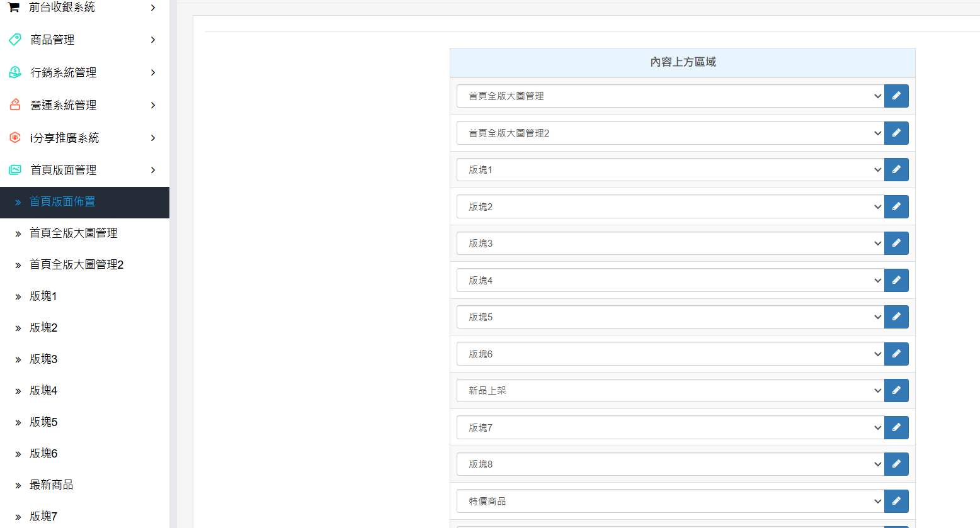Image resolution: width=980 pixels, height=528 pixels.
Task: Collapse the 首頁版面管理 sidebar menu
Action: click(84, 170)
